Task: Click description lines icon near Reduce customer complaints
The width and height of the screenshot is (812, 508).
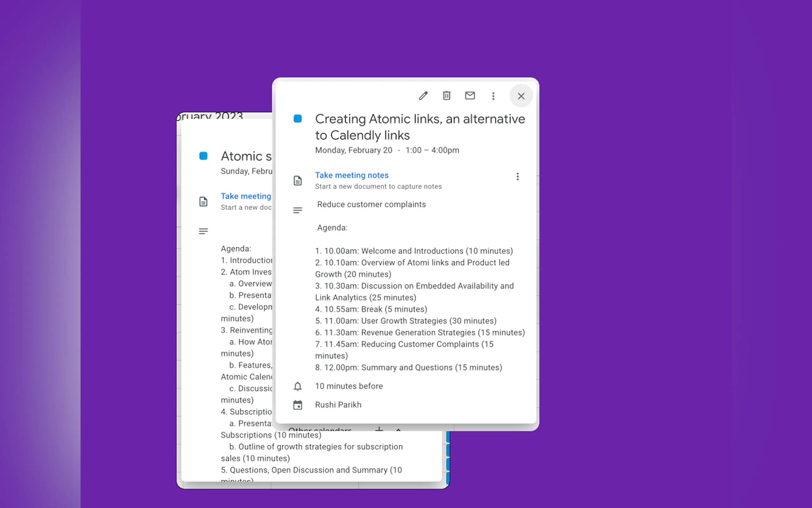Action: (x=297, y=210)
